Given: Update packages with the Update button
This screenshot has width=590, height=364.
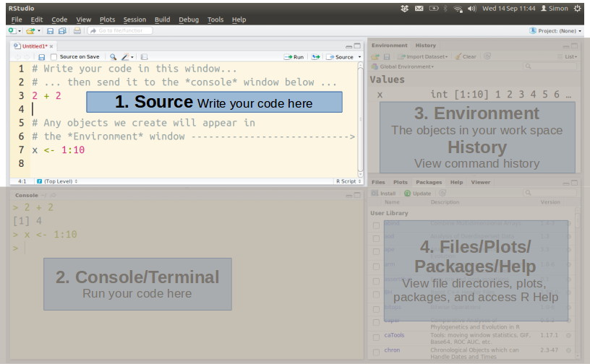Looking at the screenshot, I should click(x=418, y=194).
